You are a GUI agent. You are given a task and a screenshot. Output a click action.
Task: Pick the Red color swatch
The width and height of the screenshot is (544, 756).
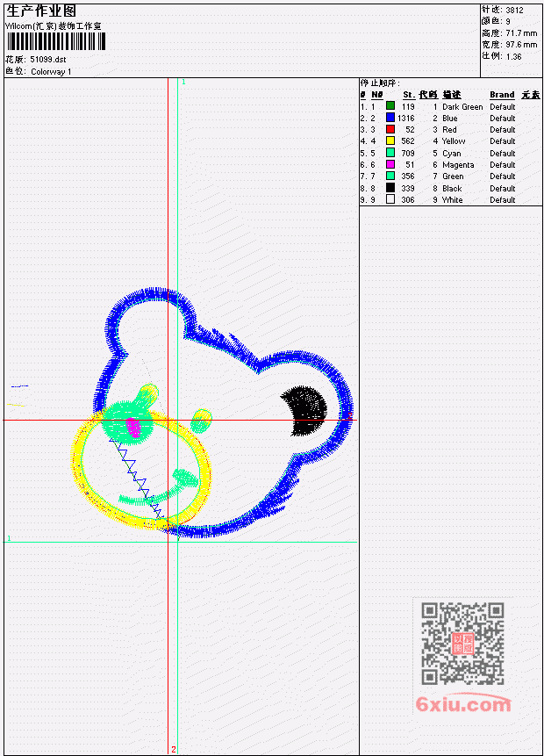[x=390, y=129]
